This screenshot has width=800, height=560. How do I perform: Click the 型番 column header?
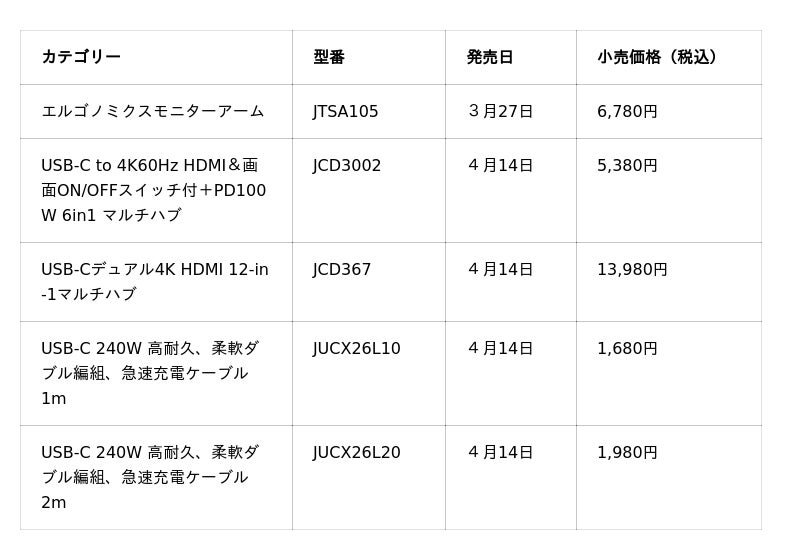coord(329,57)
